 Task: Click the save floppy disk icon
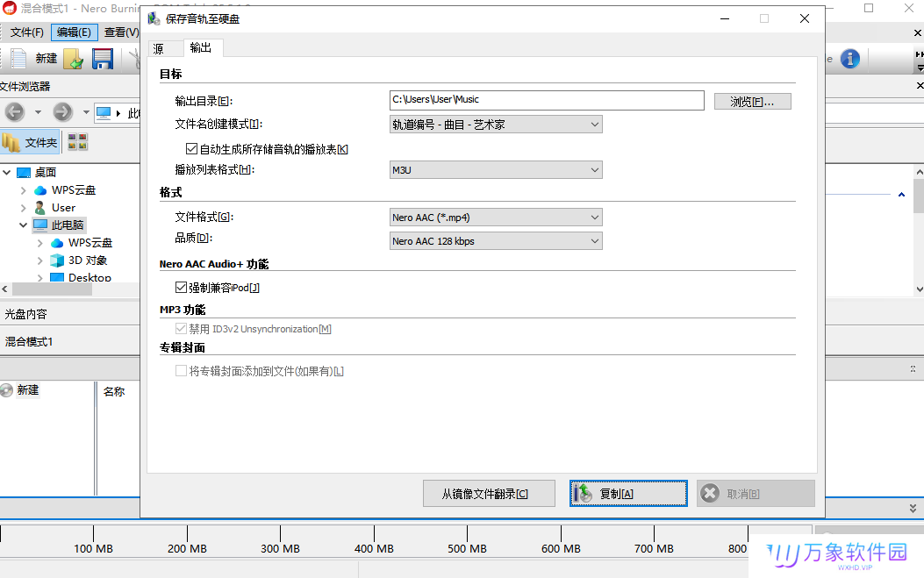click(x=103, y=59)
